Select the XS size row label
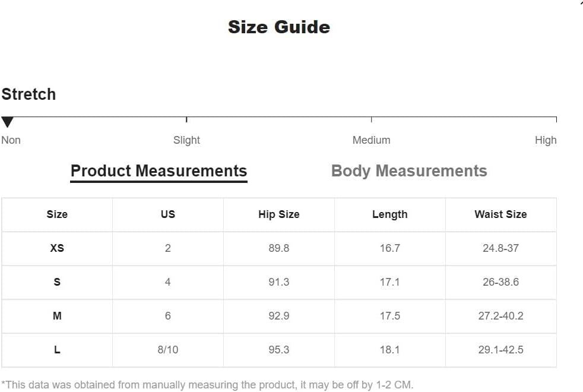The width and height of the screenshot is (583, 392). [57, 248]
